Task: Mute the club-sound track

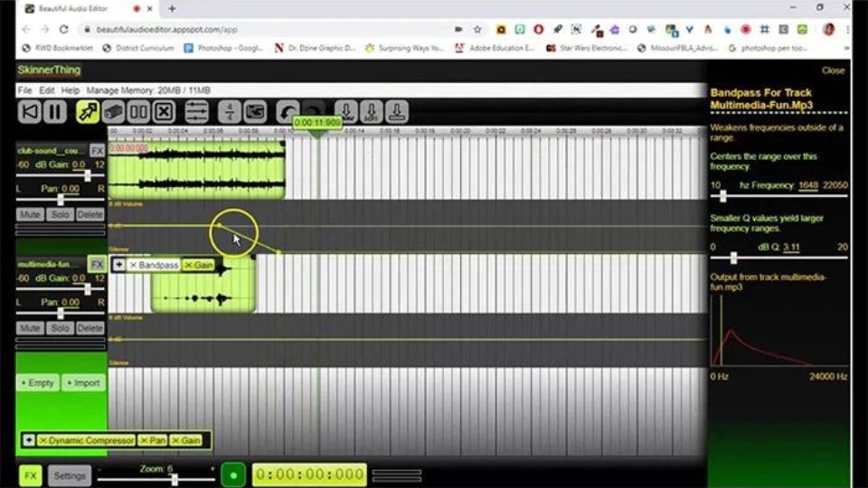Action: (30, 215)
